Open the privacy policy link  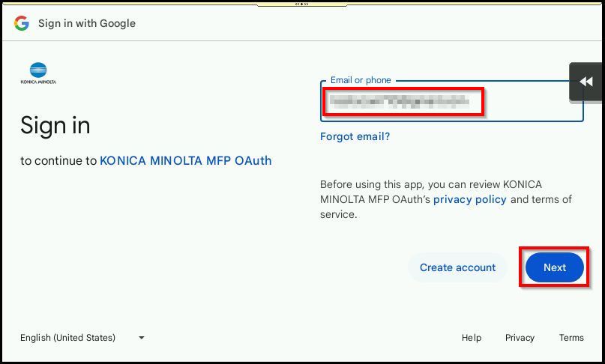(x=469, y=199)
